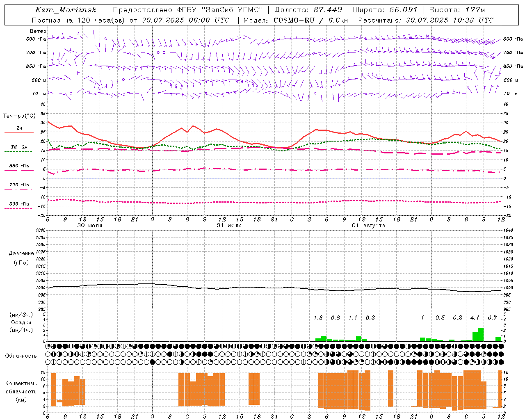
Task: Click the (мм/1ч.) precipitation unit label
Action: 21,330
